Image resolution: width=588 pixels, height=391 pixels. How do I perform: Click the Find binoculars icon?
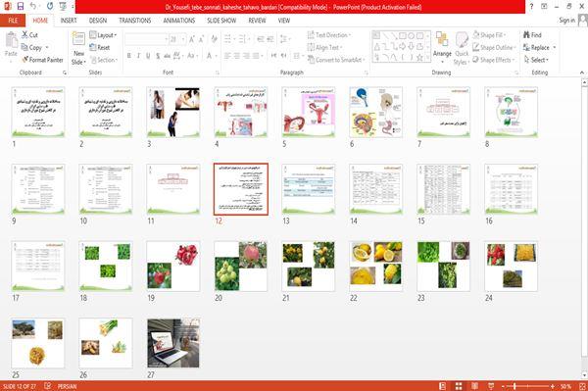click(x=526, y=35)
